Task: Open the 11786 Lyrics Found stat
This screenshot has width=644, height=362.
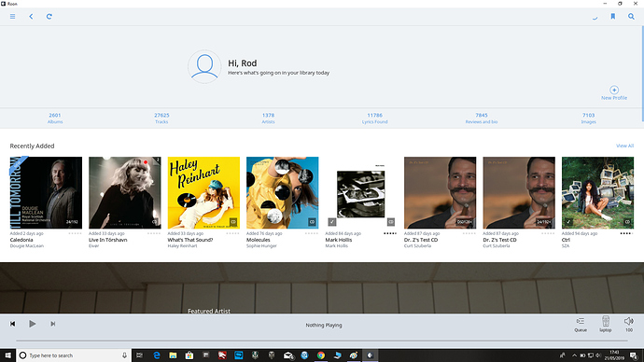Action: click(374, 118)
